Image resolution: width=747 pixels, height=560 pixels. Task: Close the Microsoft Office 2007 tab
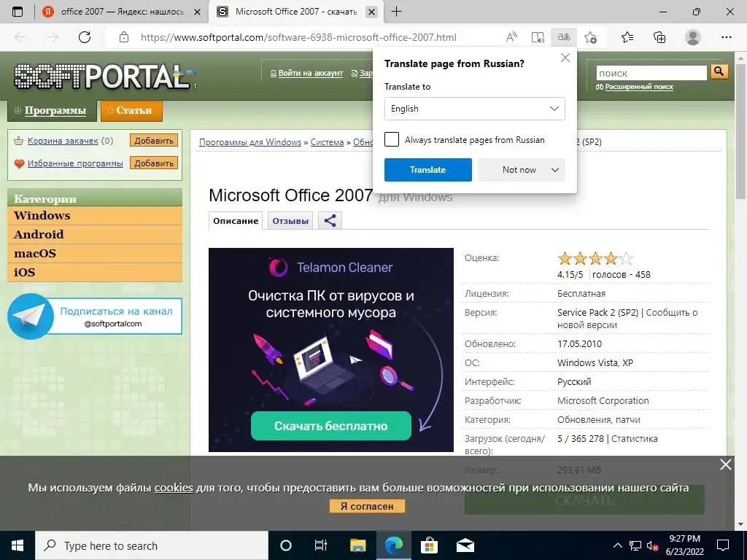[x=372, y=12]
